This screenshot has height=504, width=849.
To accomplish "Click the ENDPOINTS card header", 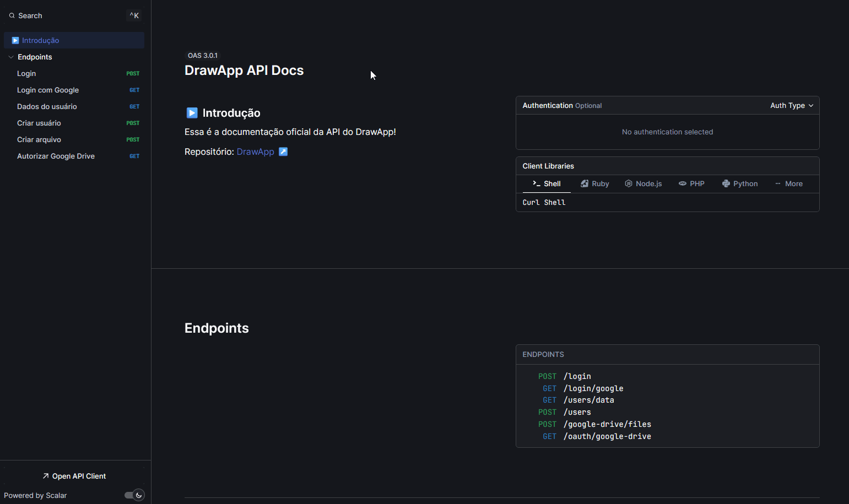I will tap(667, 354).
